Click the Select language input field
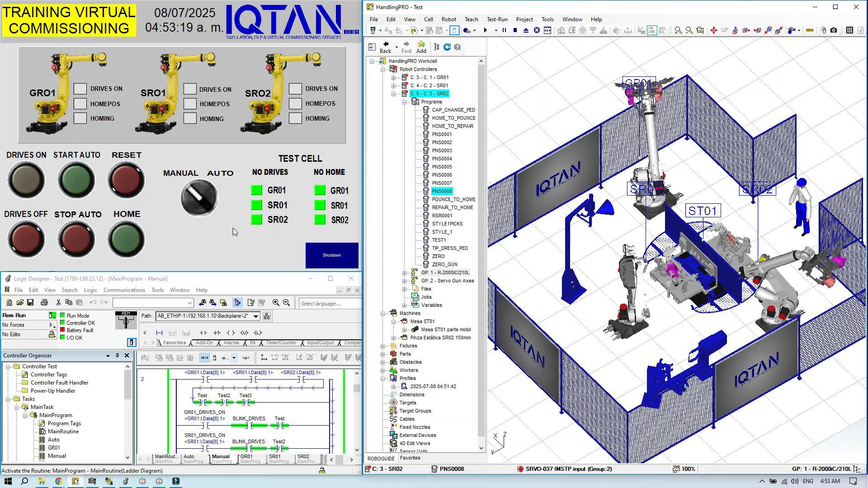The width and height of the screenshot is (868, 488). coord(330,303)
